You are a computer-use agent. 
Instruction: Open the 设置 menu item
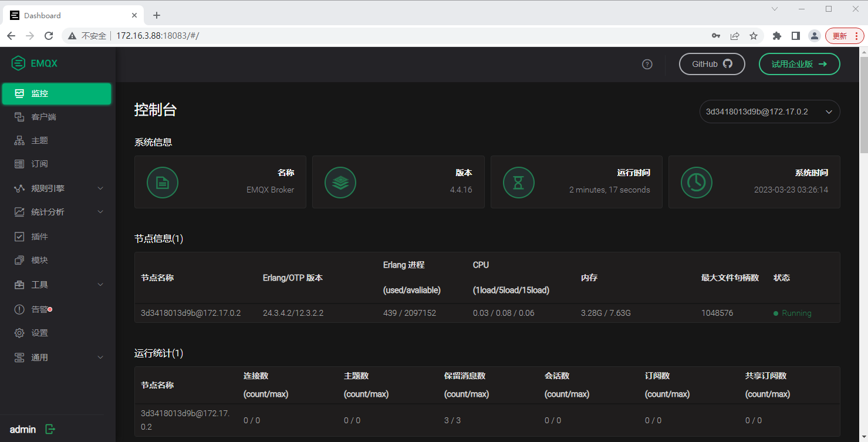(x=56, y=333)
